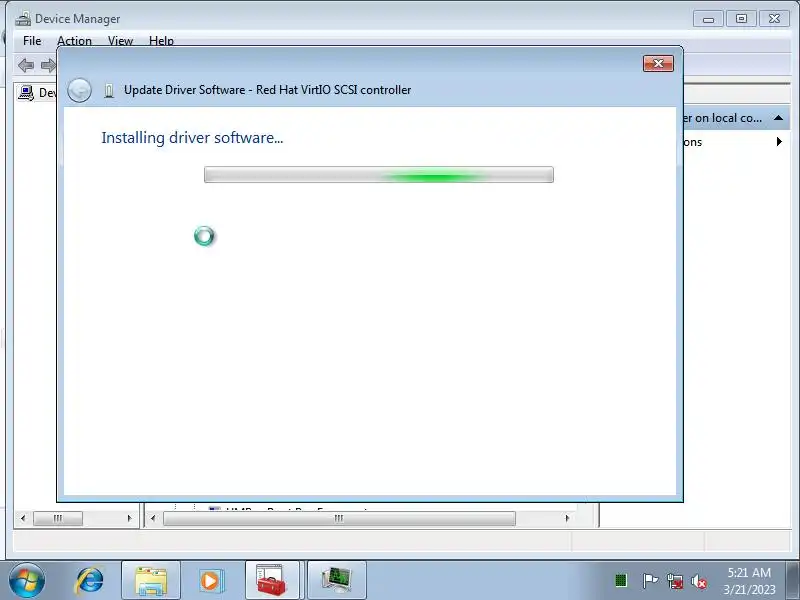This screenshot has width=800, height=600.
Task: Collapse the Actions pane section arrow
Action: click(x=778, y=118)
